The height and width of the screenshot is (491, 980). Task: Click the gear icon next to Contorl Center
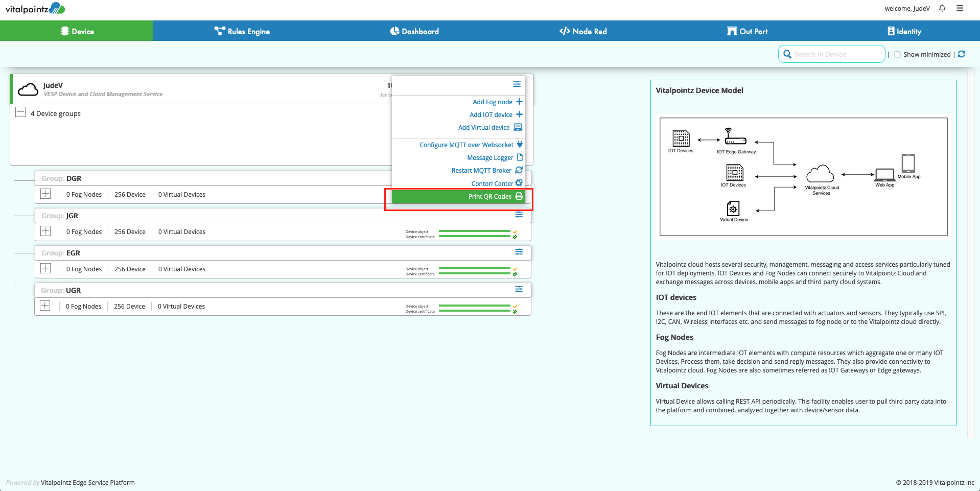click(519, 183)
